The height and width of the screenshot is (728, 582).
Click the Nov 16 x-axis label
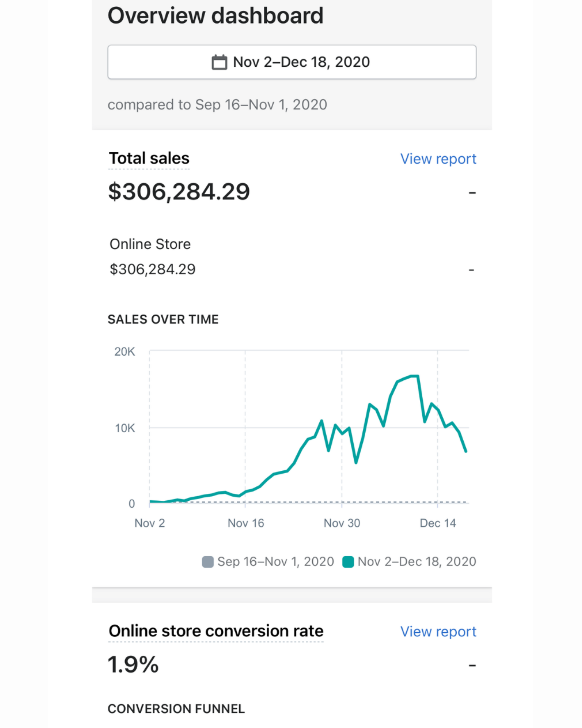(246, 523)
